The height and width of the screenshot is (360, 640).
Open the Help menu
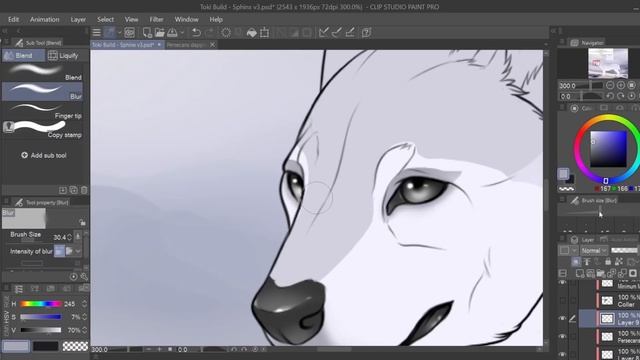point(216,19)
